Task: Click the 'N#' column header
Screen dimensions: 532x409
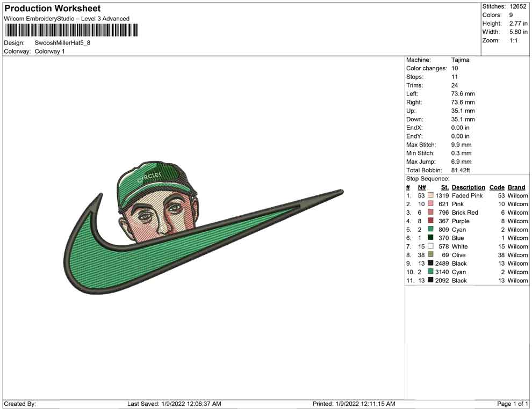Action: point(422,187)
